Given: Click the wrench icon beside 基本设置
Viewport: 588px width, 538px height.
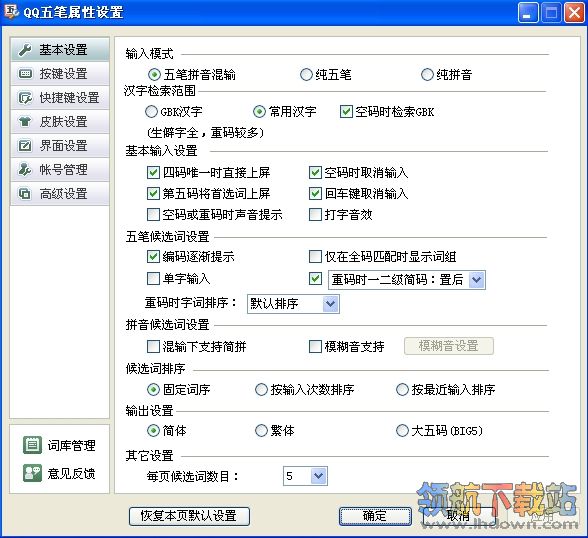Looking at the screenshot, I should (25, 49).
